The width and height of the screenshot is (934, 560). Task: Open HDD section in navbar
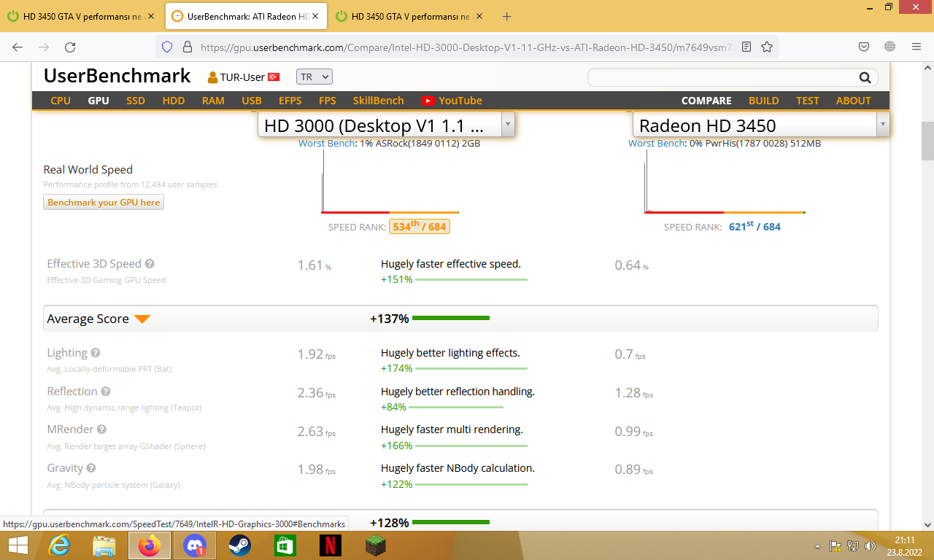pos(174,101)
